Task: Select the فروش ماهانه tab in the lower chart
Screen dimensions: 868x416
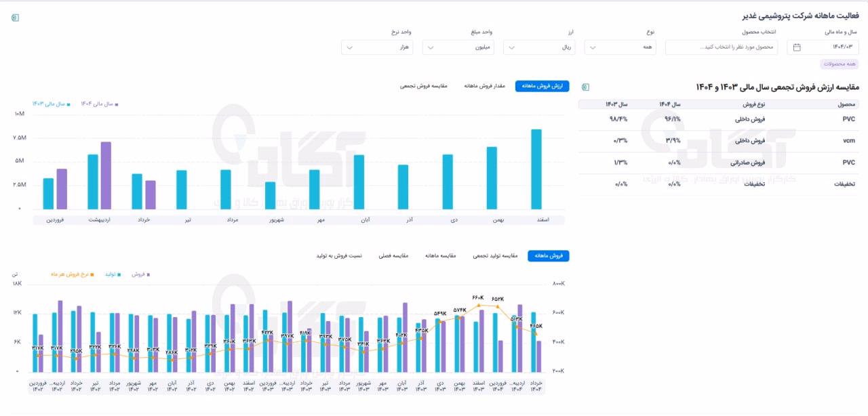Action: pyautogui.click(x=549, y=256)
